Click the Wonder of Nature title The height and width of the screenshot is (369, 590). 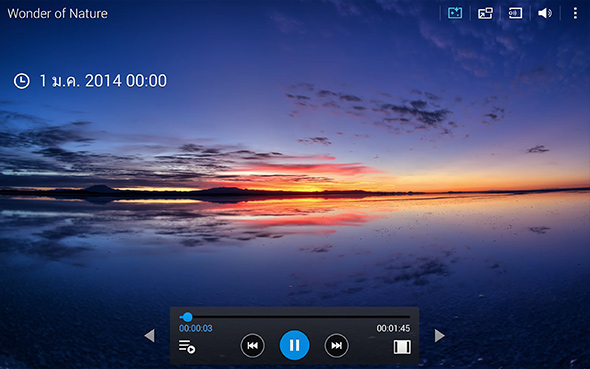(58, 14)
